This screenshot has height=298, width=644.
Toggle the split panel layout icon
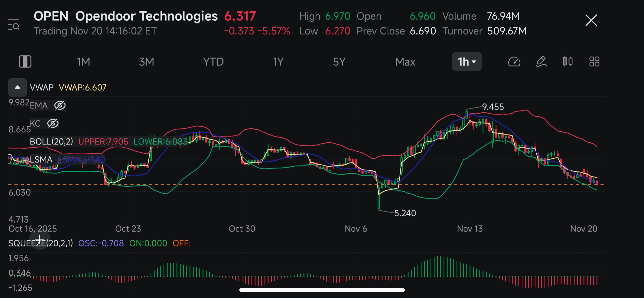tap(25, 62)
